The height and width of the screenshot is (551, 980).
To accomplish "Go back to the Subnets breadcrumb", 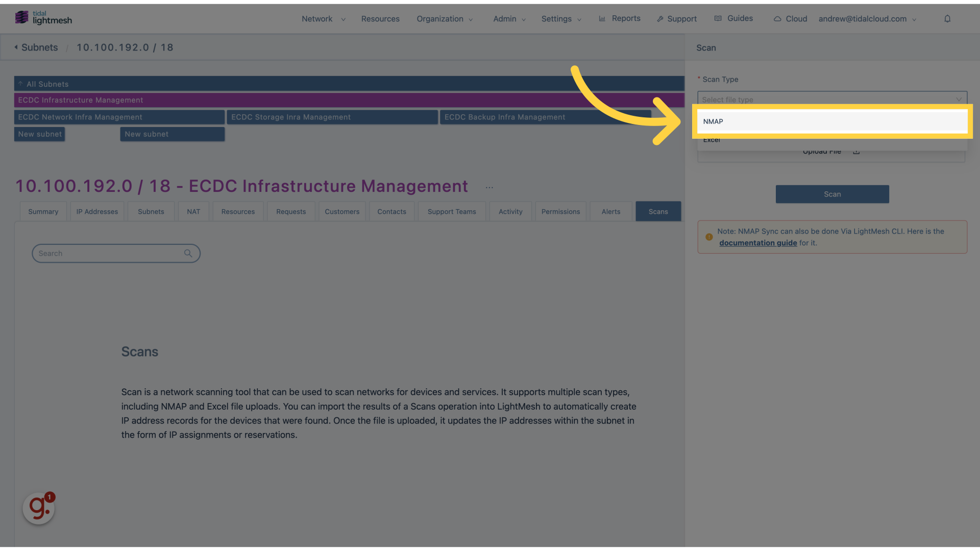I will click(x=40, y=47).
